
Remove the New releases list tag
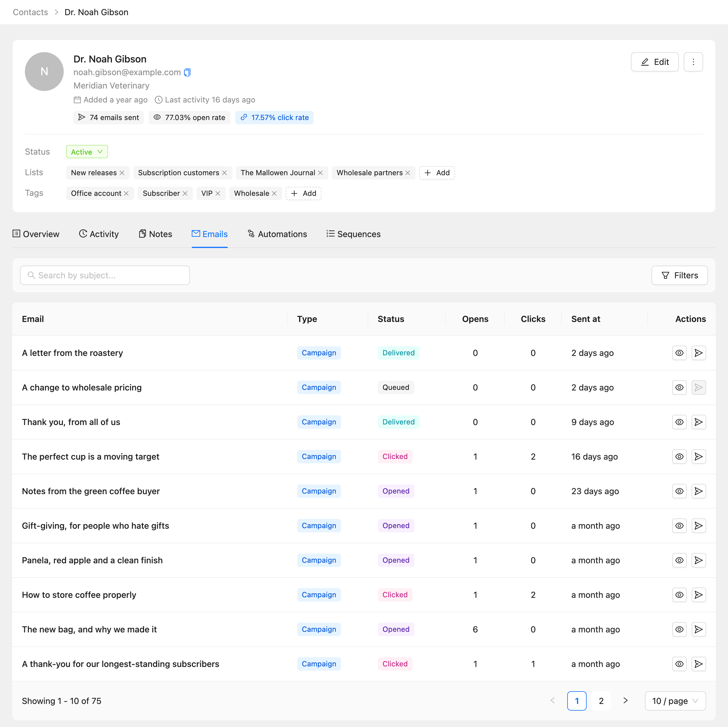[122, 173]
